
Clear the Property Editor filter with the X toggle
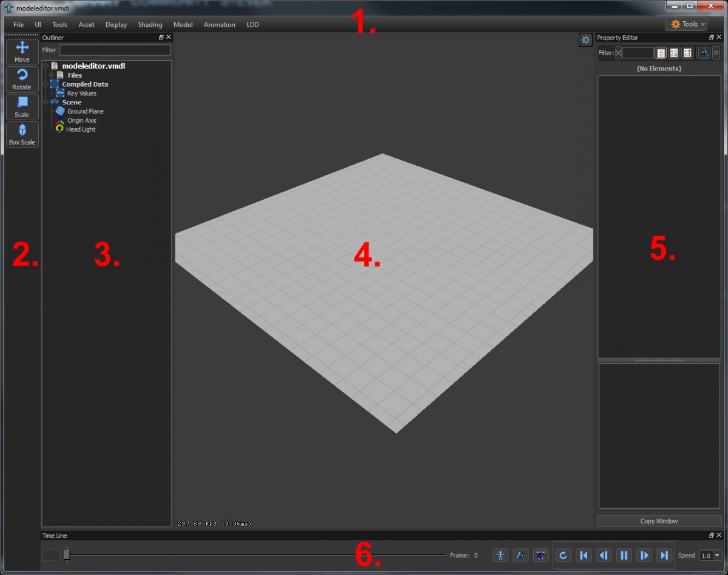[x=618, y=53]
